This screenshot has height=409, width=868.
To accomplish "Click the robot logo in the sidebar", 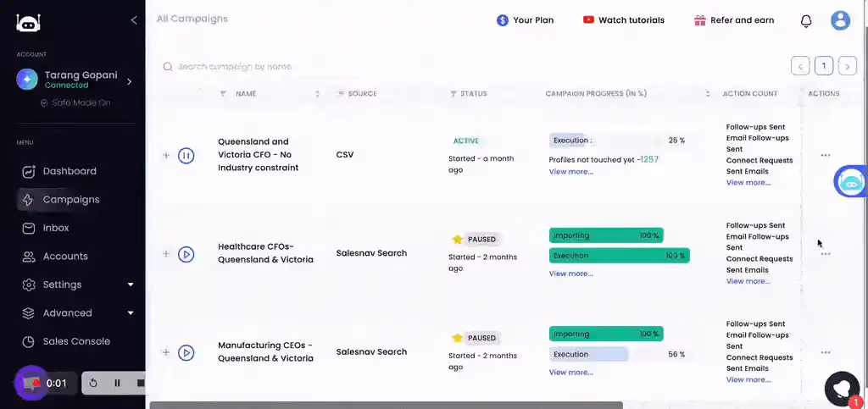I will pos(28,22).
